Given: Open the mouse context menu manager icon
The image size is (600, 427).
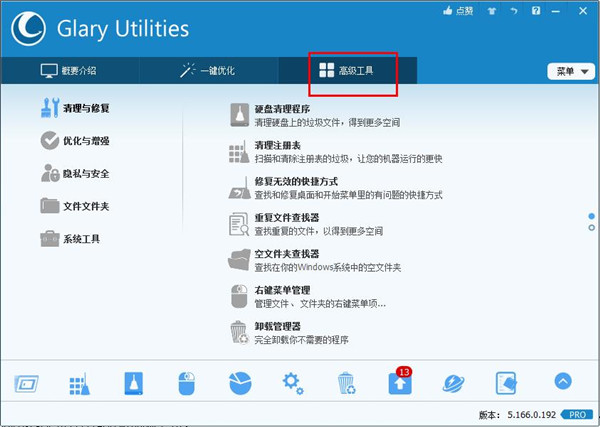Looking at the screenshot, I should pyautogui.click(x=187, y=383).
